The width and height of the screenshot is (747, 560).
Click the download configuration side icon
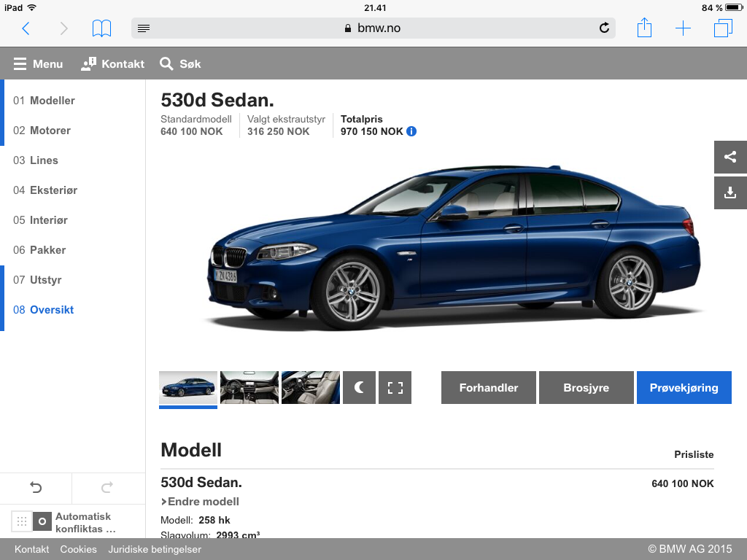[x=729, y=192]
